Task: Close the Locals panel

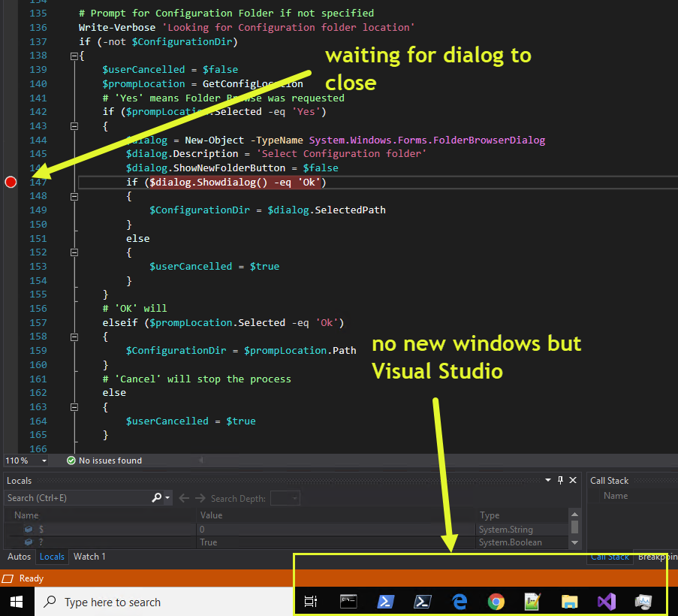Action: [x=574, y=480]
